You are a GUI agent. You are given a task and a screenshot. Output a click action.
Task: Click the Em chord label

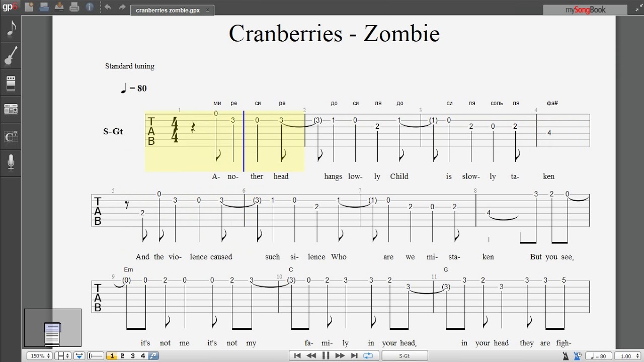point(128,269)
